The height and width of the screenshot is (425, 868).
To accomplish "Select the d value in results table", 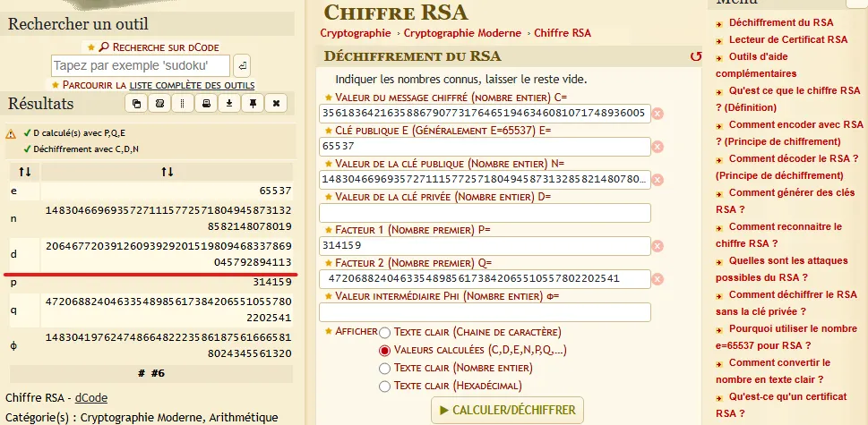I will tap(168, 254).
